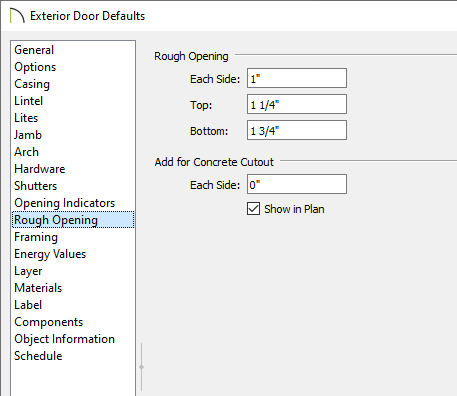Click the Top rough opening field

click(297, 104)
